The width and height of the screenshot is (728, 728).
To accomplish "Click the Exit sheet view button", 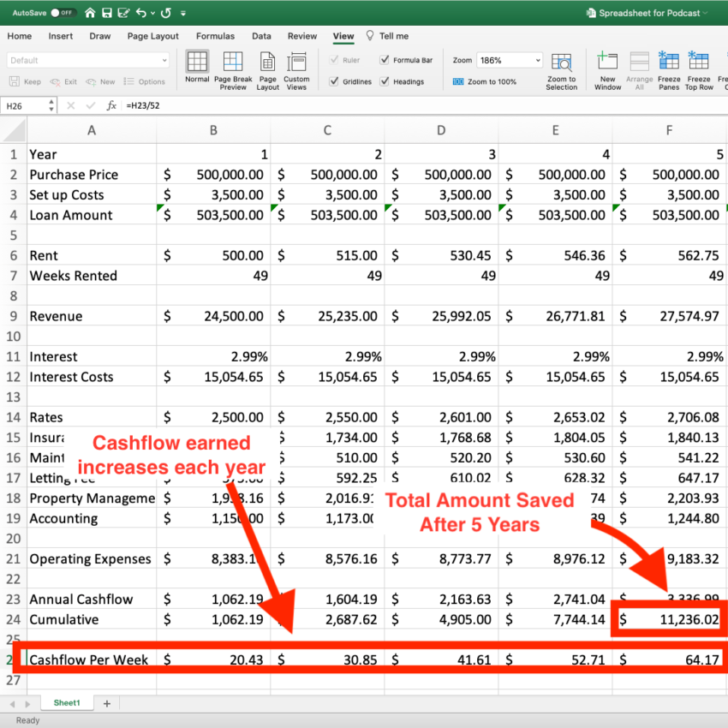I will pos(63,81).
